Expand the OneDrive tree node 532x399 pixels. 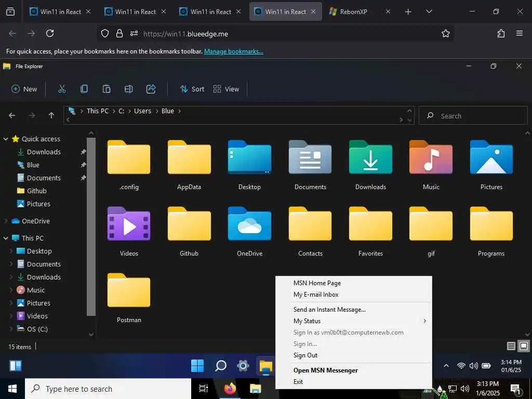pos(6,221)
